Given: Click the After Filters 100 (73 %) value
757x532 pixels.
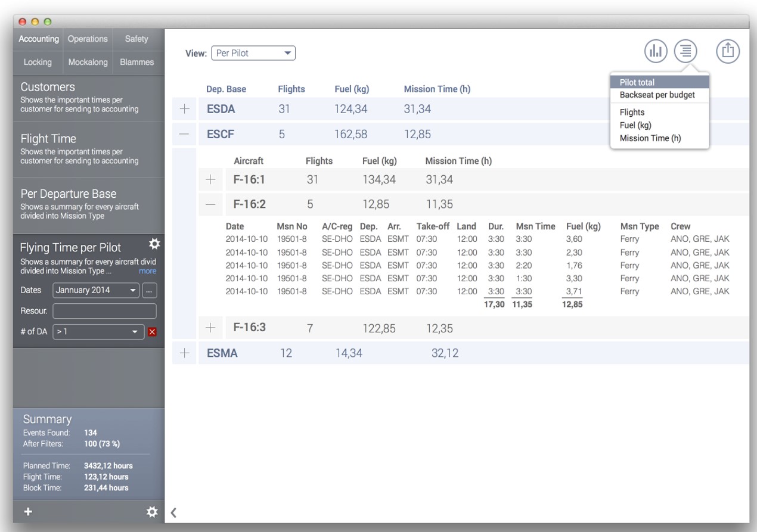Looking at the screenshot, I should point(102,444).
